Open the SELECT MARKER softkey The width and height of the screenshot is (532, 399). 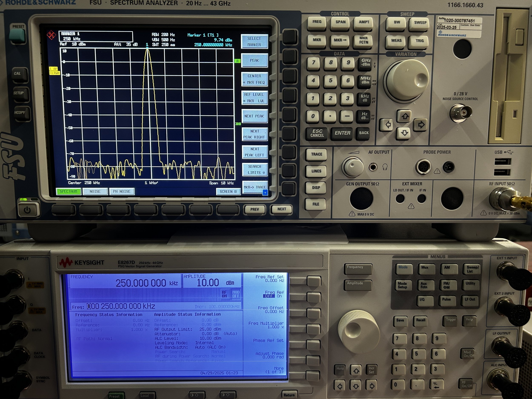click(x=254, y=42)
